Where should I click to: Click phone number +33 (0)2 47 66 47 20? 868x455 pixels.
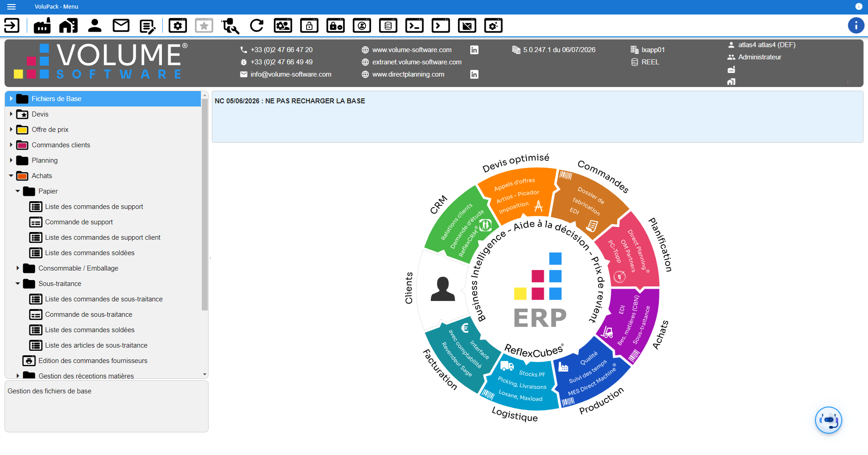(x=282, y=50)
